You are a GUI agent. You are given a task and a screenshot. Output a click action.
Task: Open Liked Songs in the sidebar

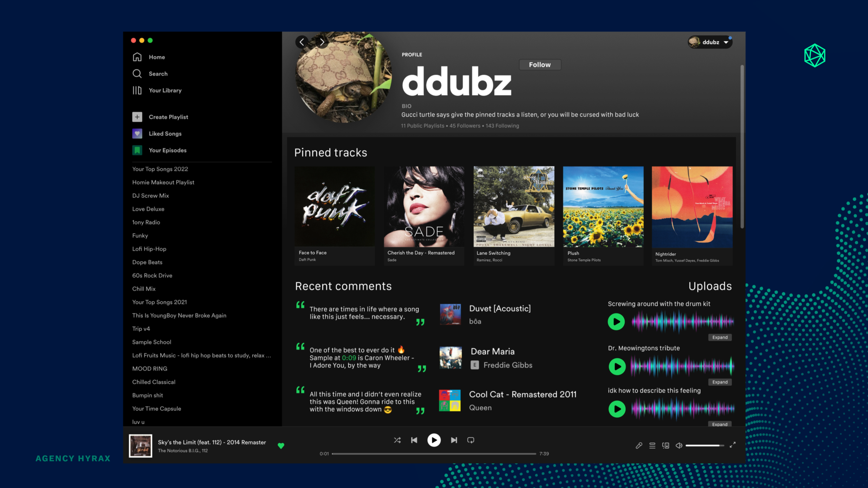[165, 134]
